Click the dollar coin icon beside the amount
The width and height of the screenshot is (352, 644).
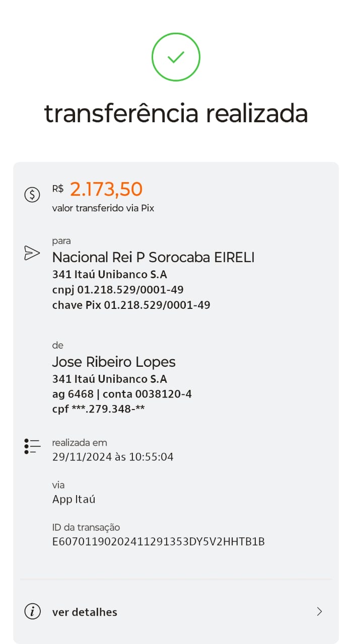32,194
